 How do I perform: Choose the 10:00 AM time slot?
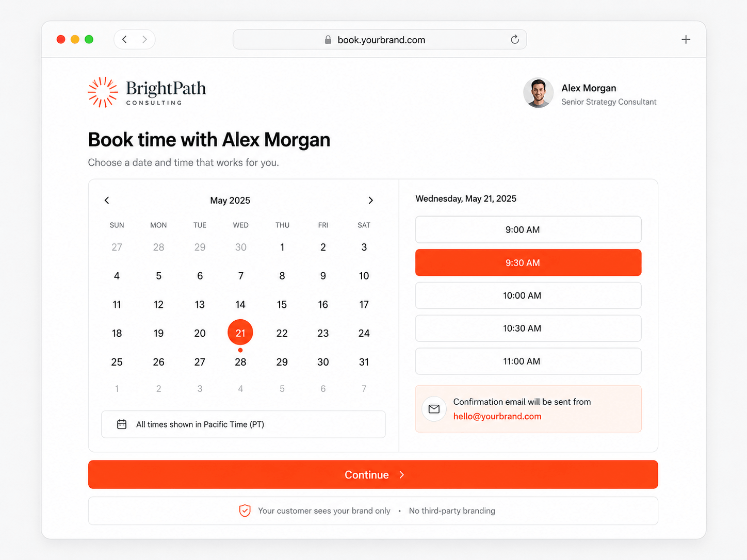click(x=528, y=295)
